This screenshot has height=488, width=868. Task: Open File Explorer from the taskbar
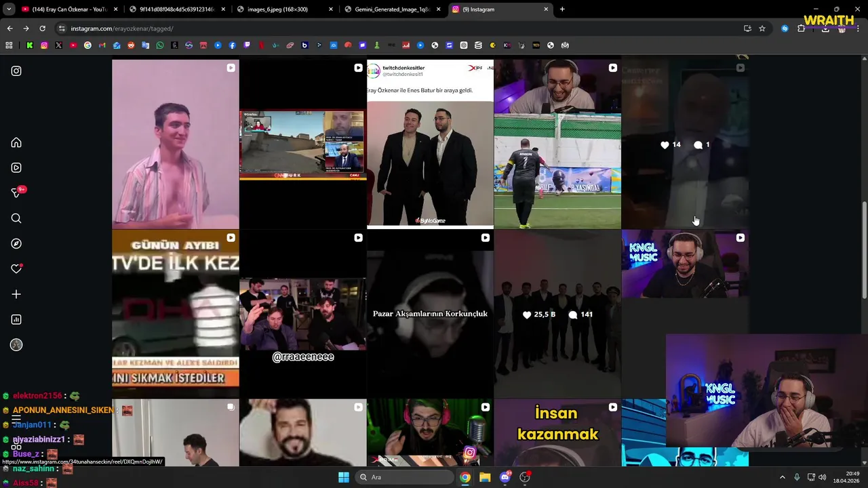click(485, 477)
